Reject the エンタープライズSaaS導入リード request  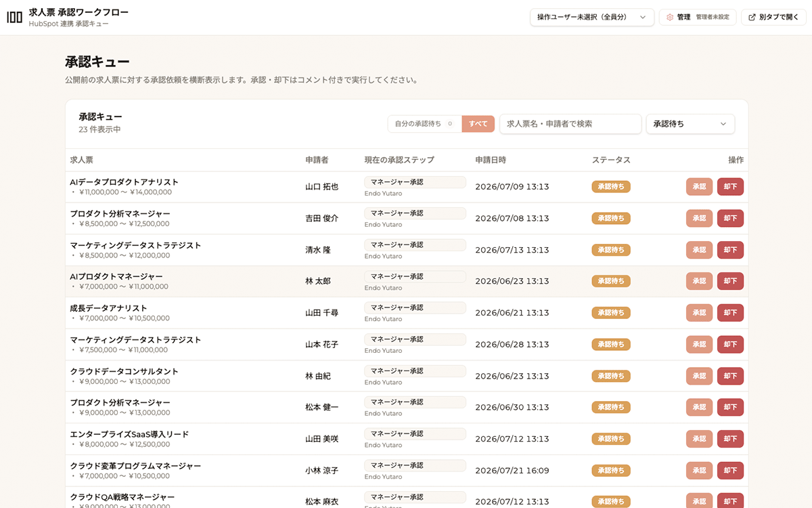(x=730, y=439)
